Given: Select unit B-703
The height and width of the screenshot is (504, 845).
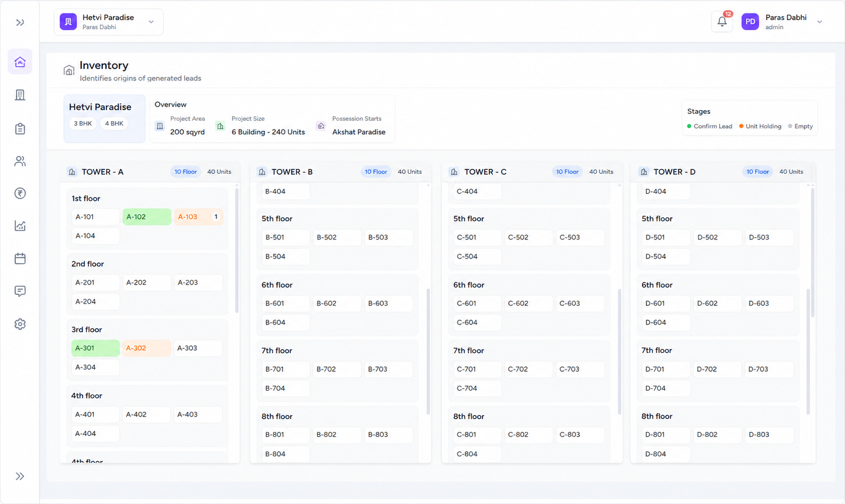Looking at the screenshot, I should pos(388,369).
